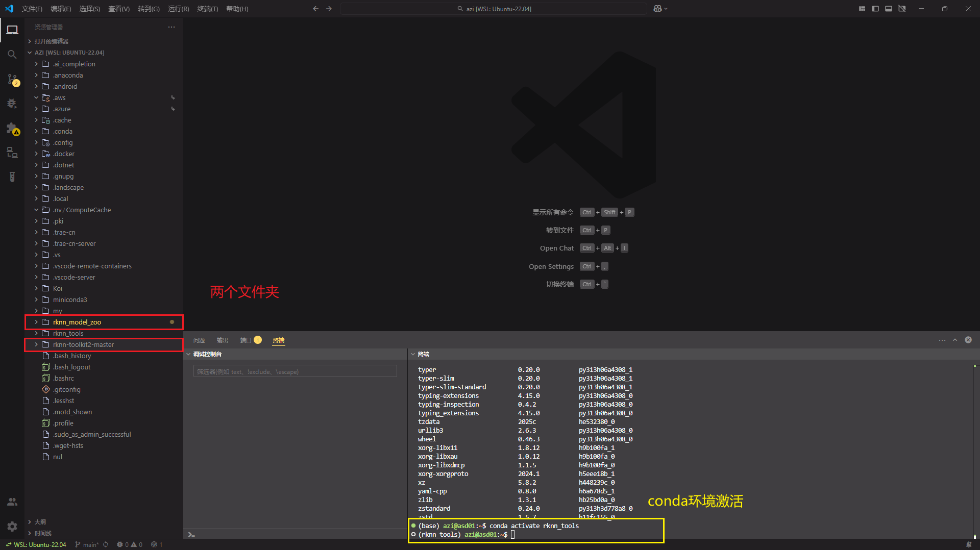980x550 pixels.
Task: Open the Extensions view
Action: [x=12, y=128]
